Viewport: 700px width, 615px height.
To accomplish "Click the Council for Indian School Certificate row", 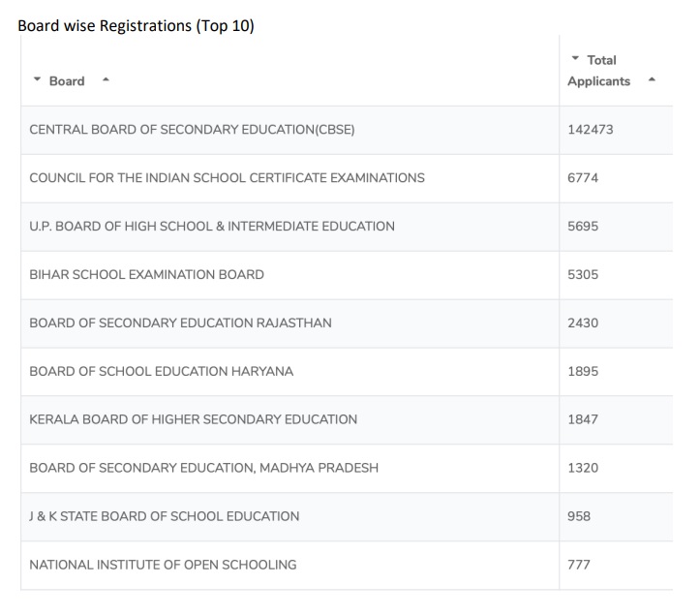I will (x=228, y=178).
